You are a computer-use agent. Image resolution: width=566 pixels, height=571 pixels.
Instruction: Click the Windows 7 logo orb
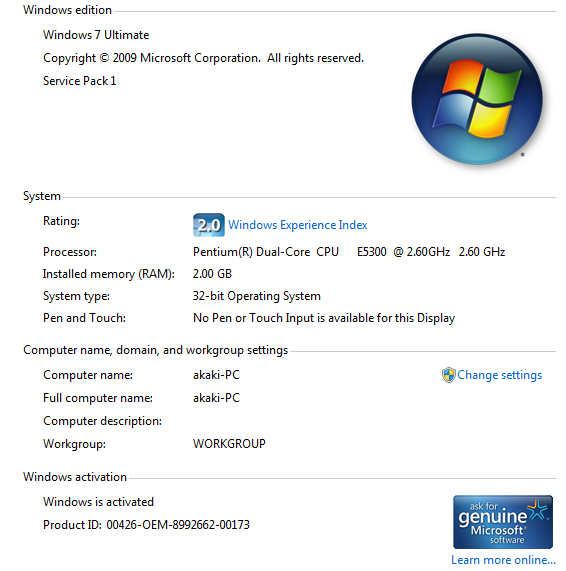click(x=477, y=99)
